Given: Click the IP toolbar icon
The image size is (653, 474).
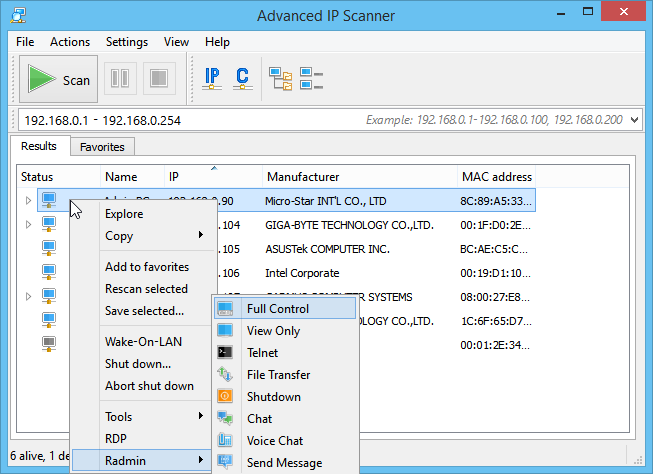Looking at the screenshot, I should (x=212, y=79).
